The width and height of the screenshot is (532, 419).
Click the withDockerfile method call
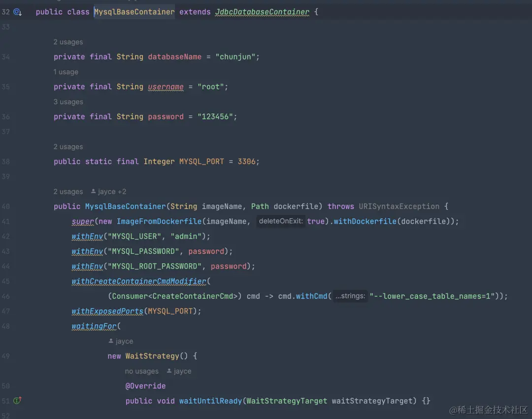click(365, 221)
